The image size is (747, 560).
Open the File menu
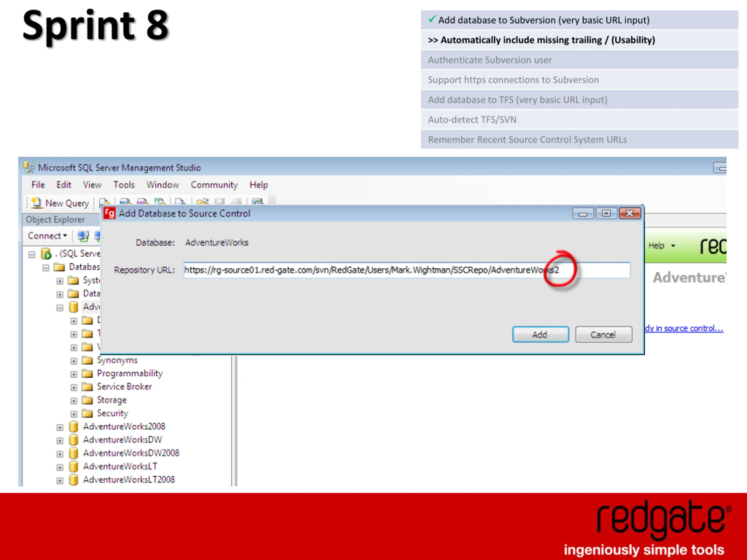coord(38,185)
